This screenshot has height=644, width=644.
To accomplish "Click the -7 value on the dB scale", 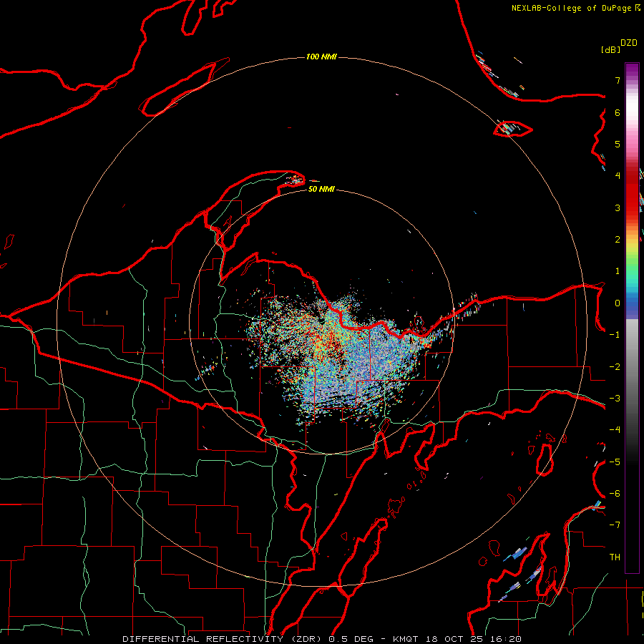I will (x=615, y=525).
